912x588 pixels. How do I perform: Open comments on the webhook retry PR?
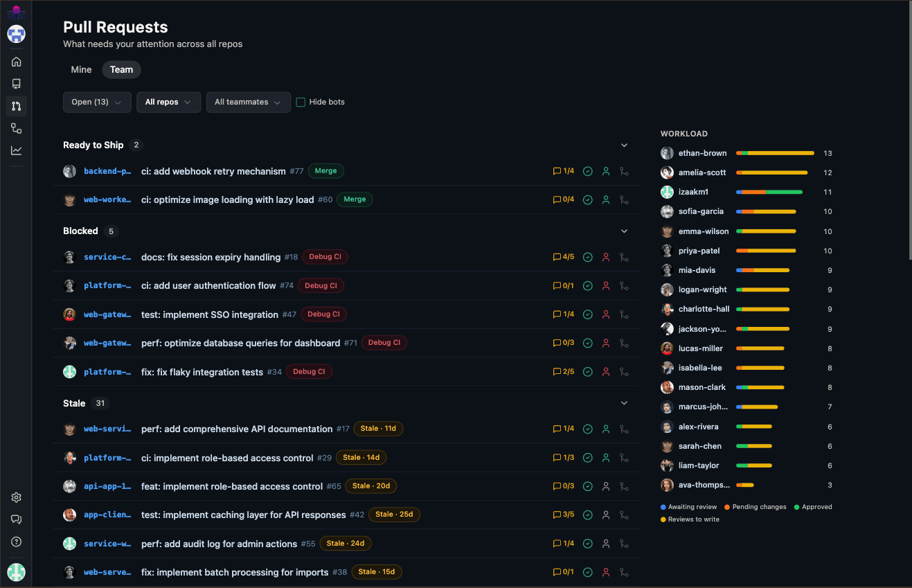click(x=562, y=171)
